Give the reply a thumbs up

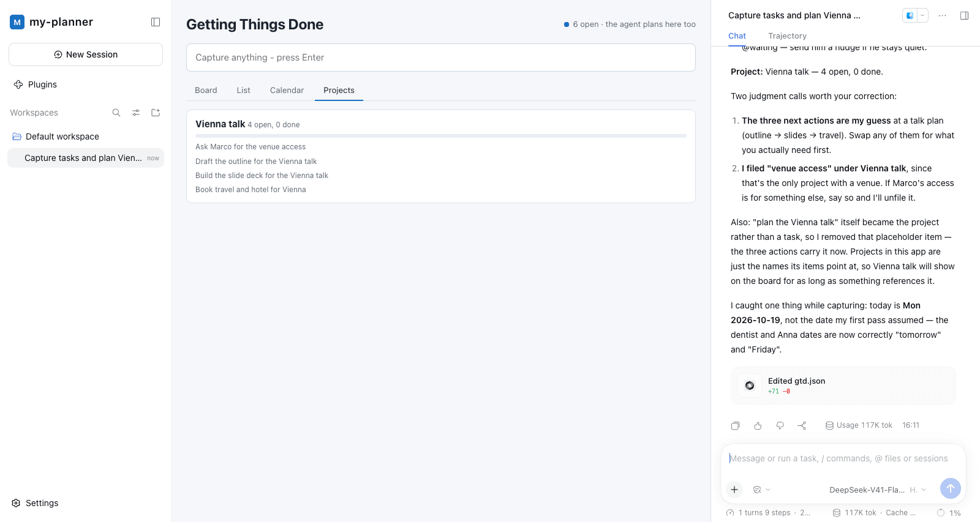(758, 425)
